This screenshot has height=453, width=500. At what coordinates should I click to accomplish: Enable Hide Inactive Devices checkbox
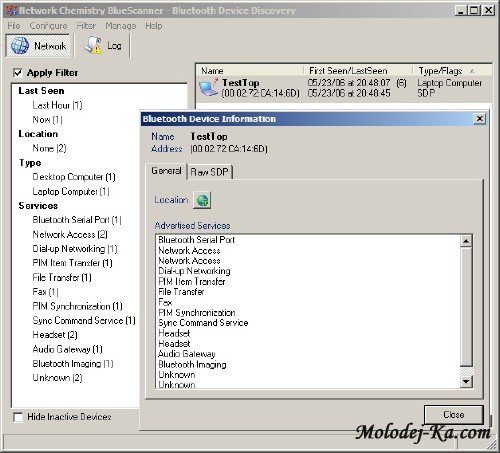click(18, 417)
